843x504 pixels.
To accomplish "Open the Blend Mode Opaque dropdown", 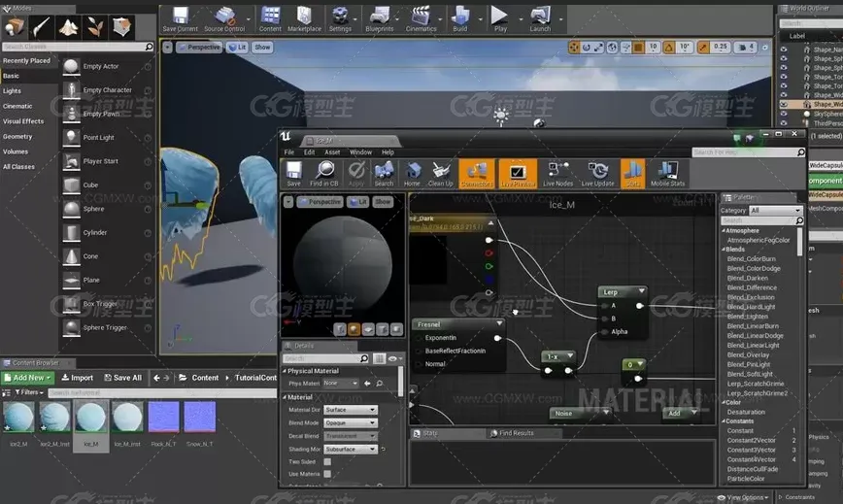I will coord(351,422).
